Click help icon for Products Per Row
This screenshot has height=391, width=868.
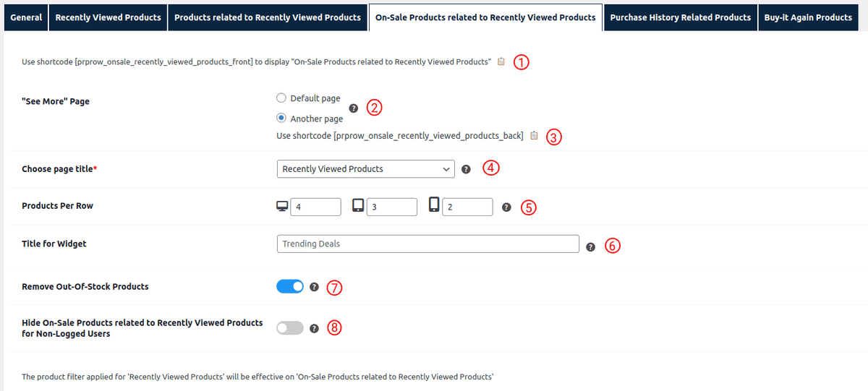tap(506, 207)
